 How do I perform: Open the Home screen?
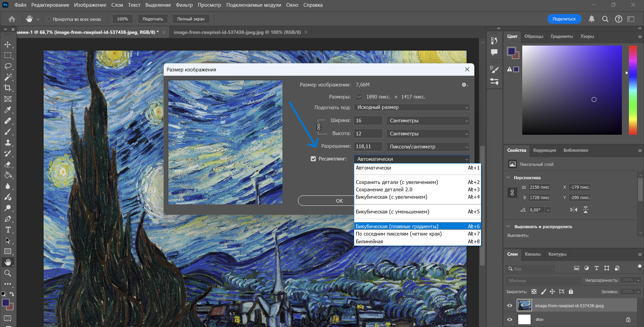pos(12,19)
